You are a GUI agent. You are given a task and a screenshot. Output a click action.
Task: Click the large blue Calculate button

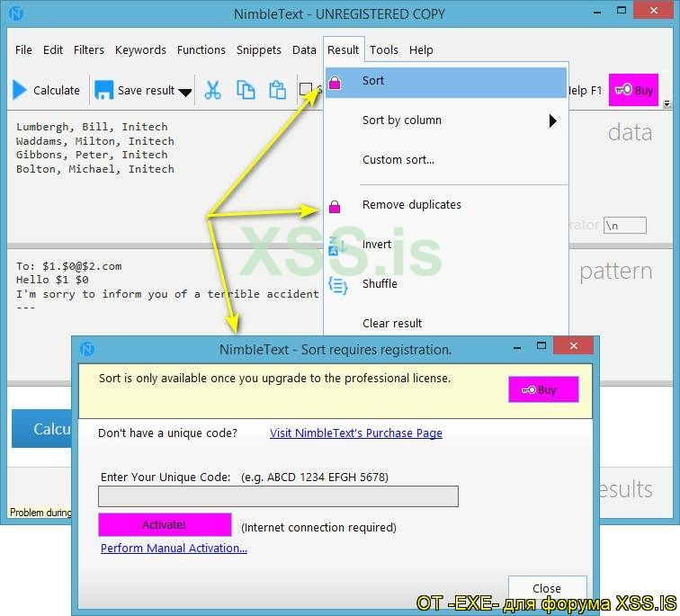coord(41,429)
